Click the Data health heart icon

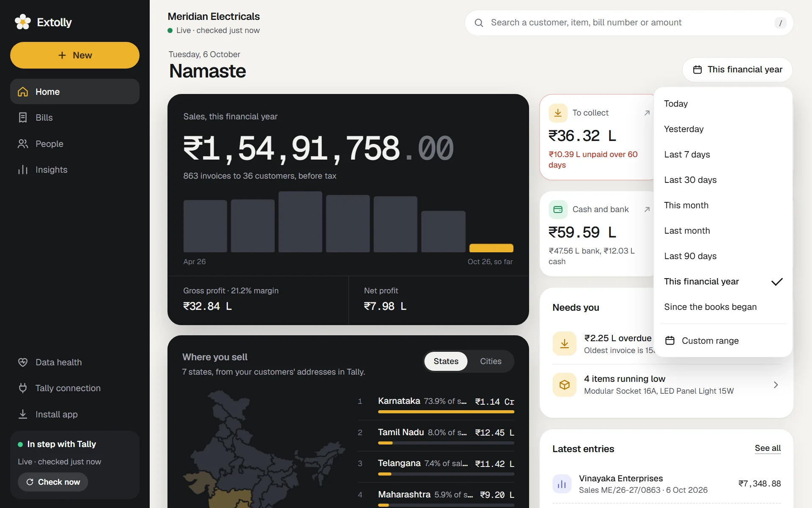[x=23, y=362]
